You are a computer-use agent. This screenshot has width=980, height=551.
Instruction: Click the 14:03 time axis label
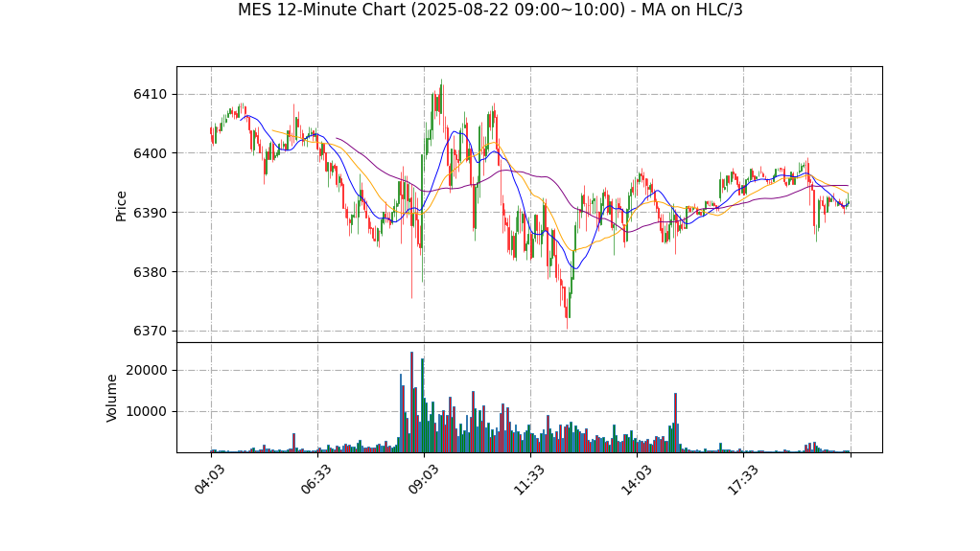pyautogui.click(x=636, y=480)
